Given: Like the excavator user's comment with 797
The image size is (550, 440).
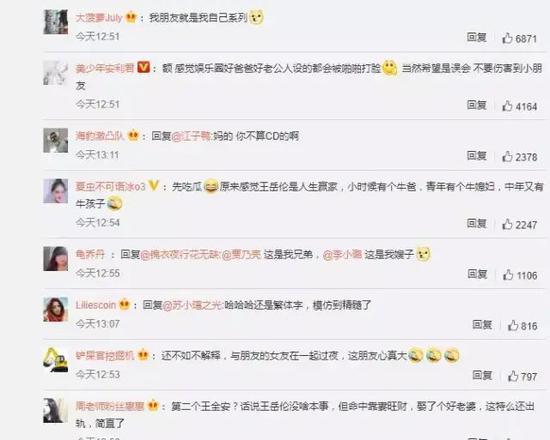Looking at the screenshot, I should [513, 376].
